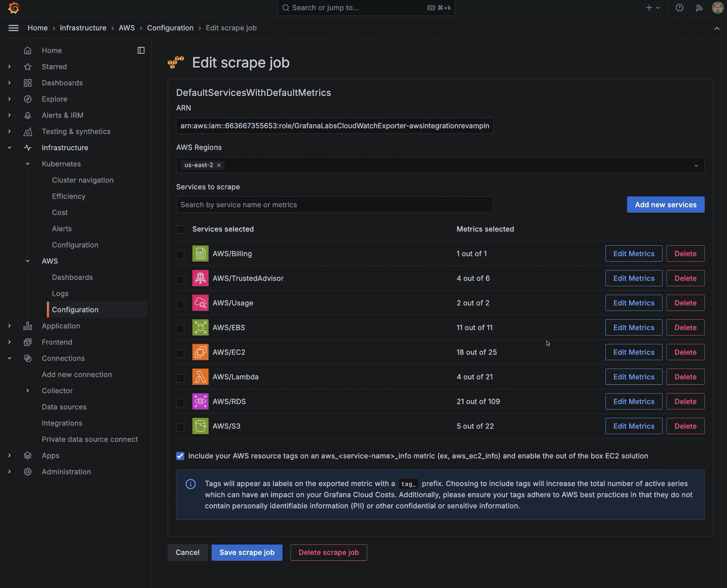Click the Grafana logo icon
This screenshot has height=588, width=727.
tap(14, 8)
